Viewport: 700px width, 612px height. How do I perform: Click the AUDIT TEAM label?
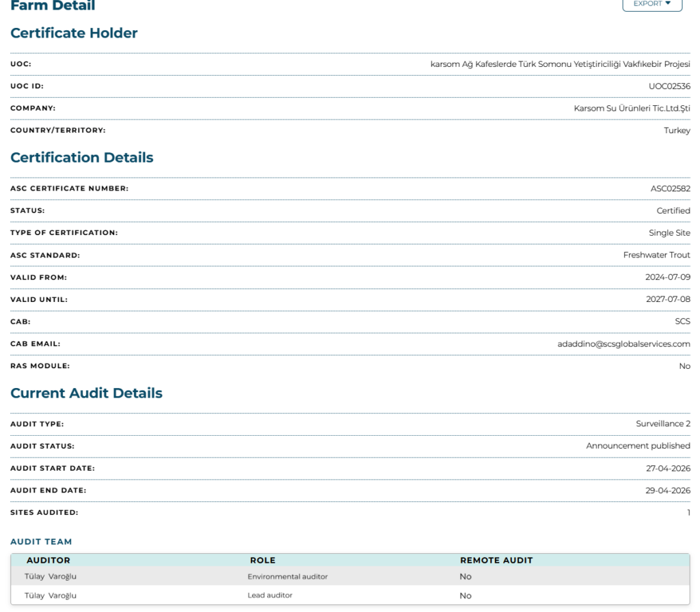point(41,542)
